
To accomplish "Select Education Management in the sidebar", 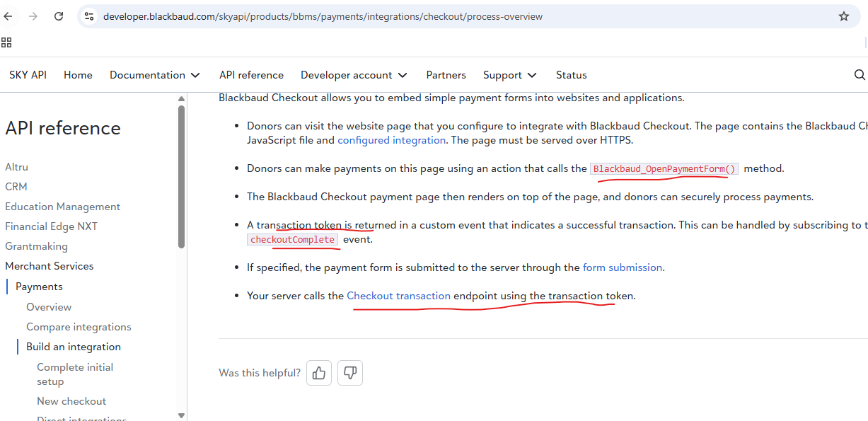I will point(62,207).
